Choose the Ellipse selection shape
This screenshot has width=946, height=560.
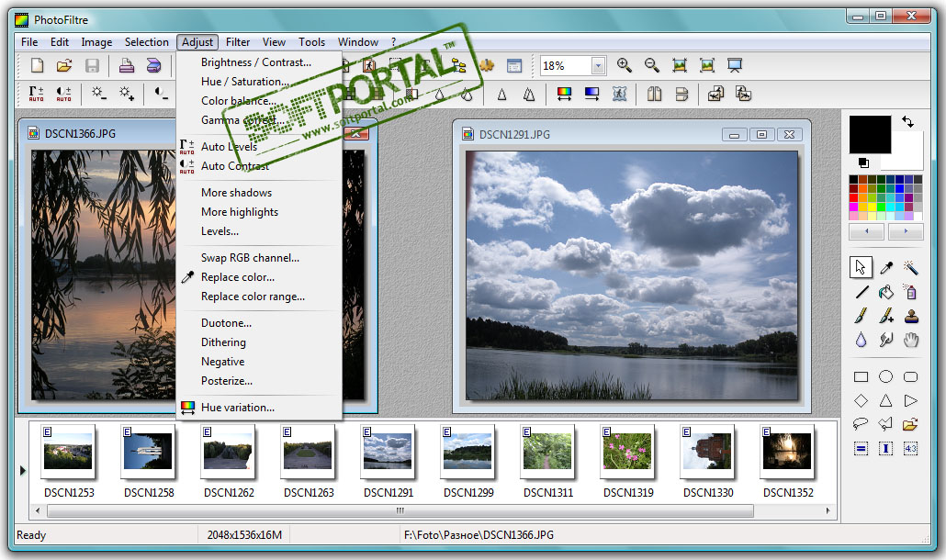point(885,376)
